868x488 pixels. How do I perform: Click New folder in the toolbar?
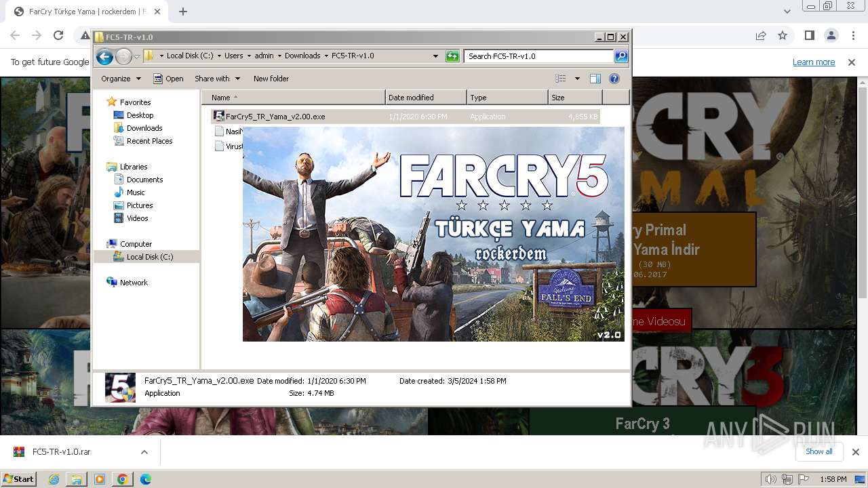(x=271, y=79)
